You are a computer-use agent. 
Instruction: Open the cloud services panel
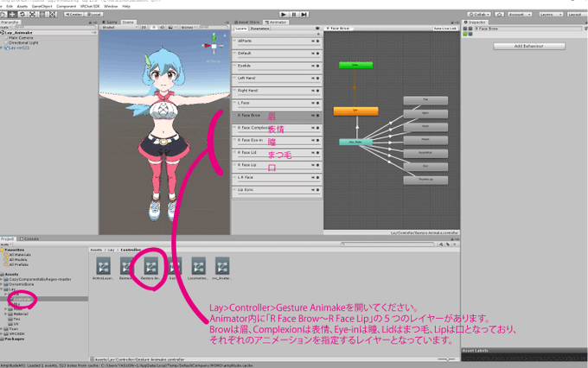(499, 14)
